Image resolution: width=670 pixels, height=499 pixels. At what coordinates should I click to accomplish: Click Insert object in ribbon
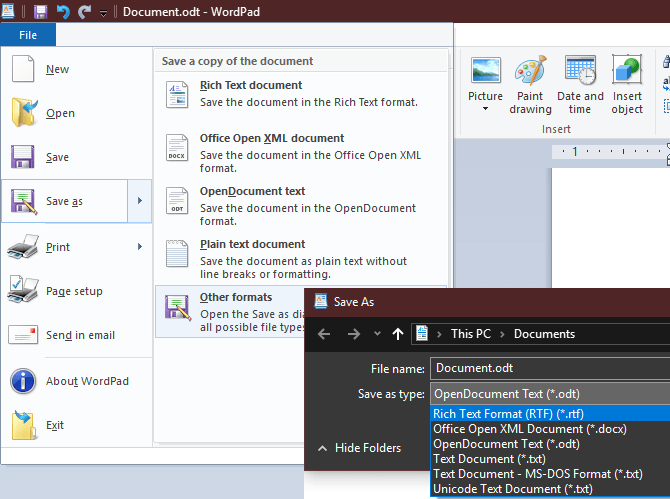point(627,85)
